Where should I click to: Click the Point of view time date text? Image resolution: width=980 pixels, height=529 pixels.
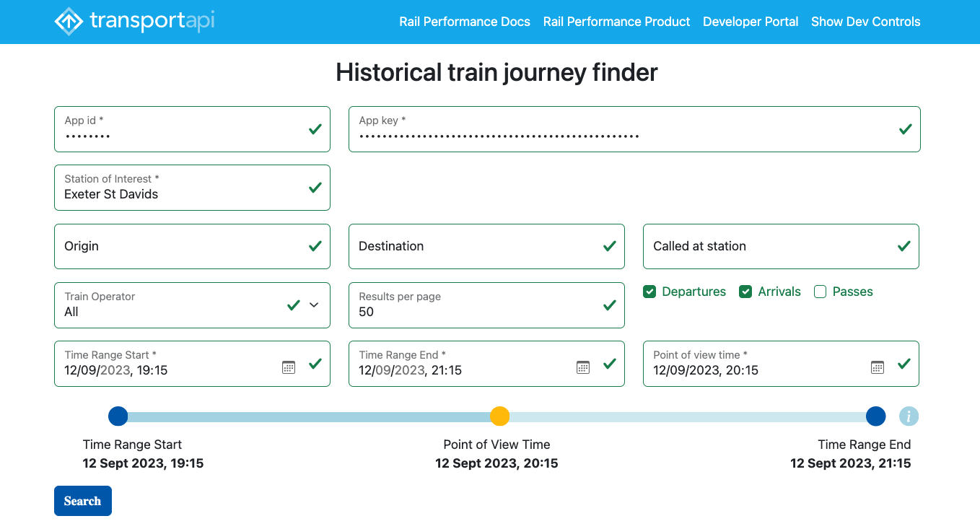tap(706, 370)
